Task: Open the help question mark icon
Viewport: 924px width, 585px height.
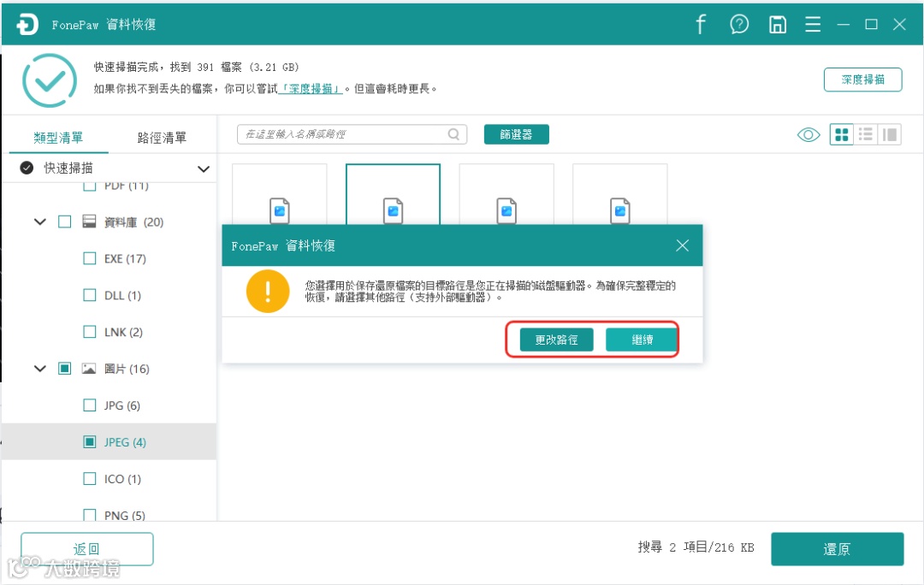Action: pos(739,24)
